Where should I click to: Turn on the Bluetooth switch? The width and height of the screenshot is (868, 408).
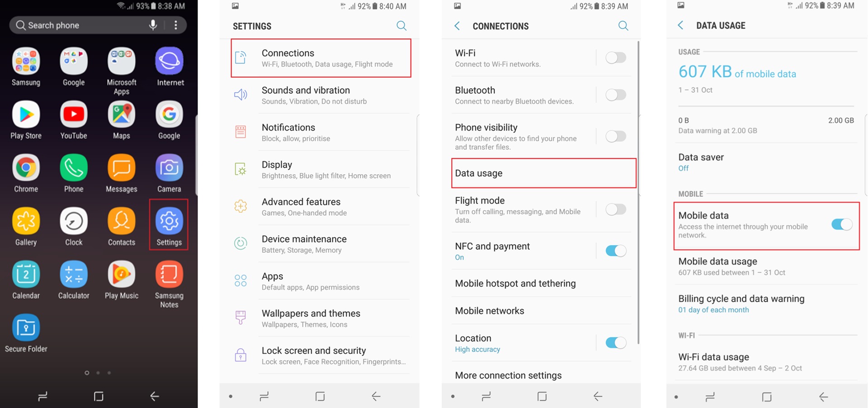coord(616,95)
